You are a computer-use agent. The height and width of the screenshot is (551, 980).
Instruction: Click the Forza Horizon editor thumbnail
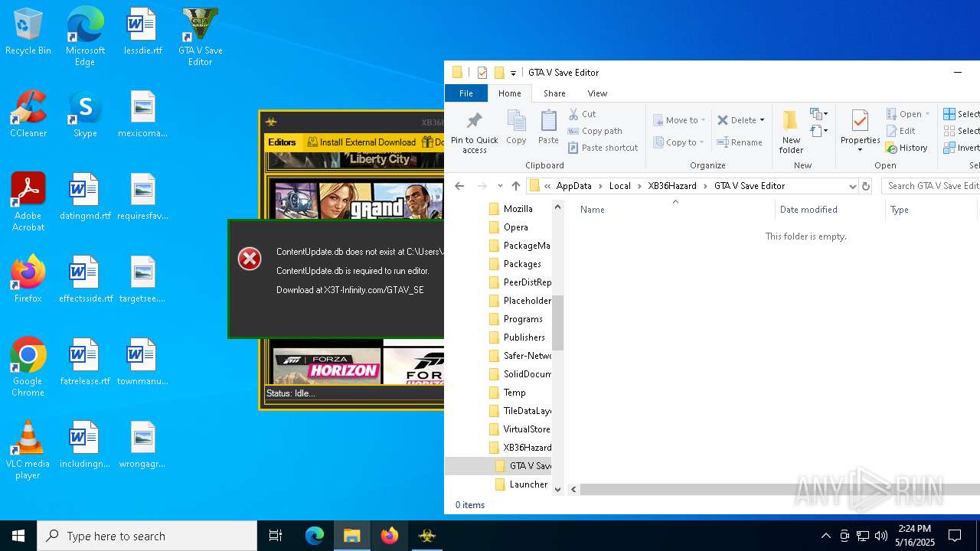coord(327,364)
